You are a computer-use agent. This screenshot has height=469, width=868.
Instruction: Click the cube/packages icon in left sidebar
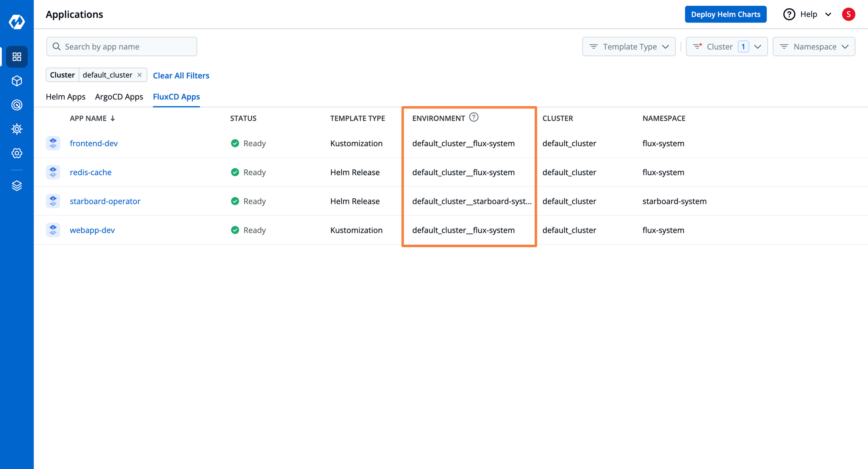coord(16,81)
